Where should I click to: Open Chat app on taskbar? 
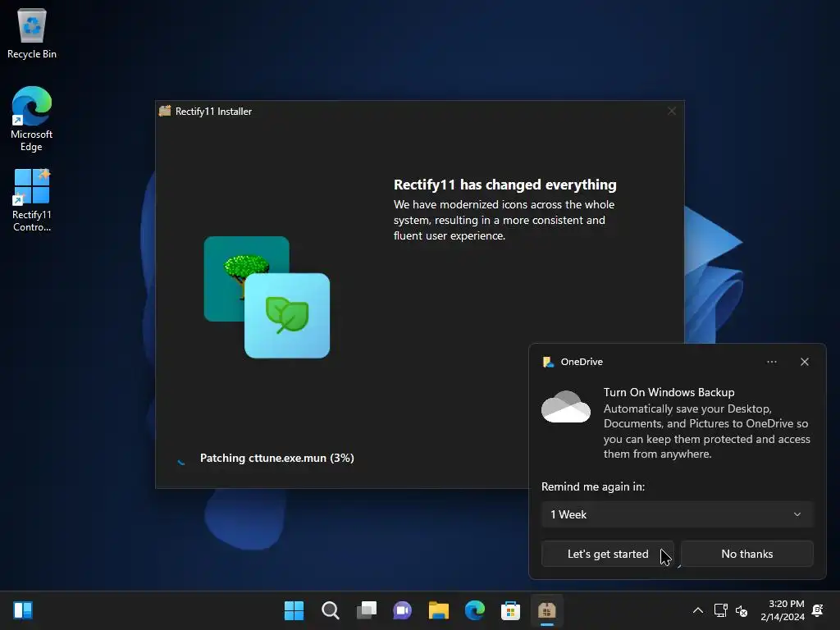pos(402,610)
